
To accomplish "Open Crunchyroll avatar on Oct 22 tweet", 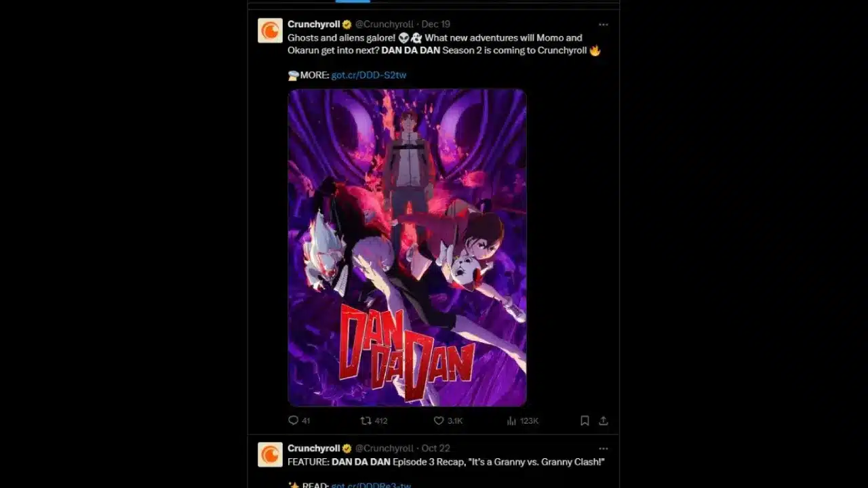I will 270,454.
